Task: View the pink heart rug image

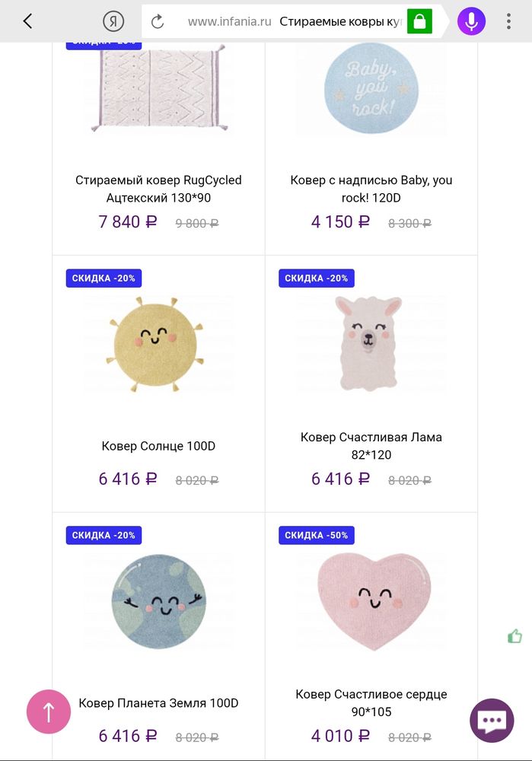Action: (372, 601)
